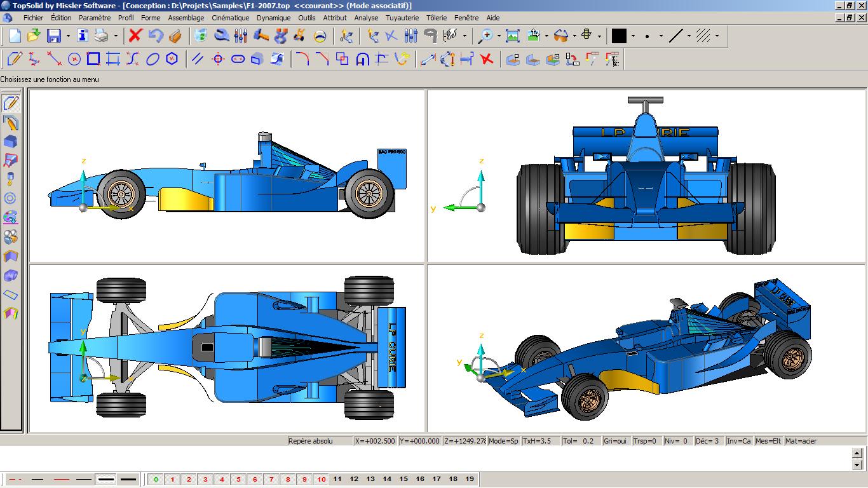This screenshot has width=868, height=488.
Task: Open the line style dropdown arrow
Action: pyautogui.click(x=689, y=36)
